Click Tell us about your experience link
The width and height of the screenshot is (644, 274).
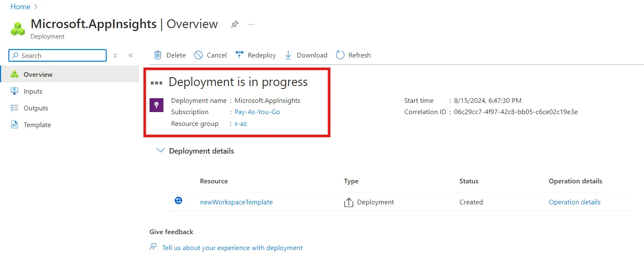click(x=232, y=248)
